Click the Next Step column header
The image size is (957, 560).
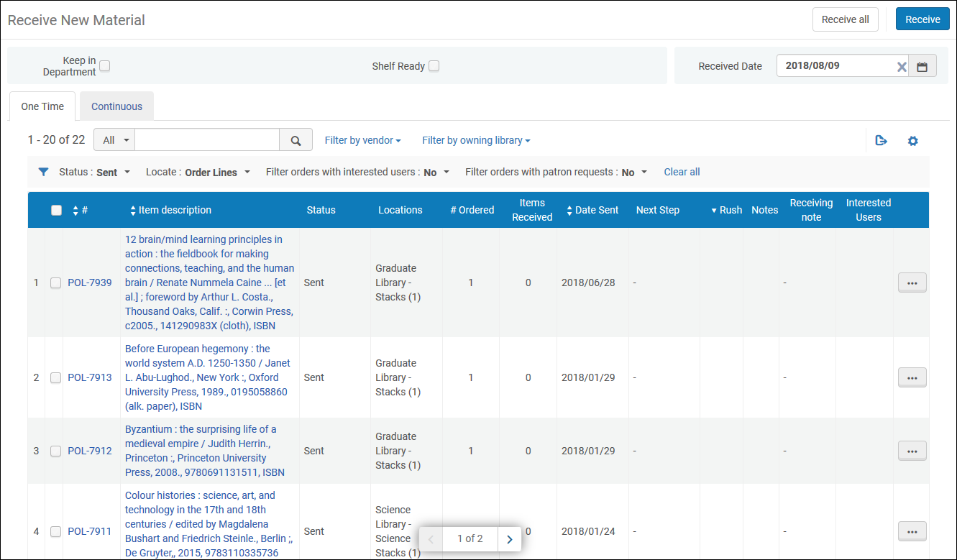tap(657, 210)
